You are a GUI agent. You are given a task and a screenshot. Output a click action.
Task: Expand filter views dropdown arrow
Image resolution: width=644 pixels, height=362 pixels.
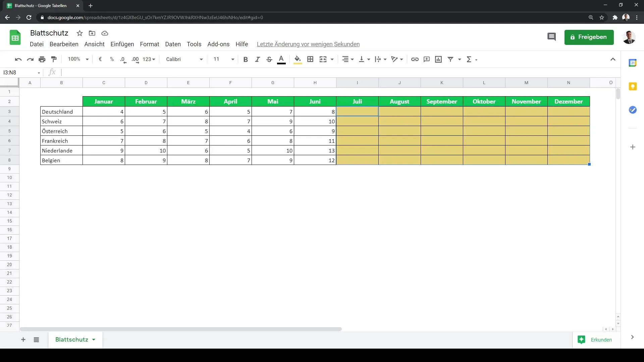click(460, 59)
